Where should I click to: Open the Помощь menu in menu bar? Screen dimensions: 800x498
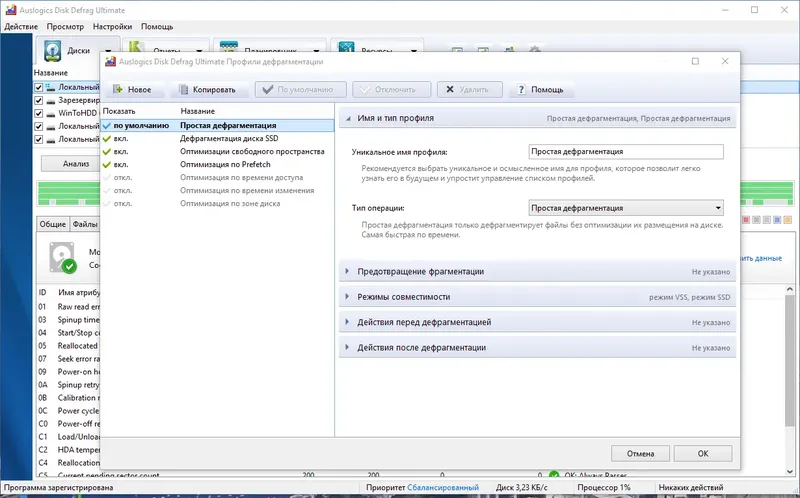157,27
